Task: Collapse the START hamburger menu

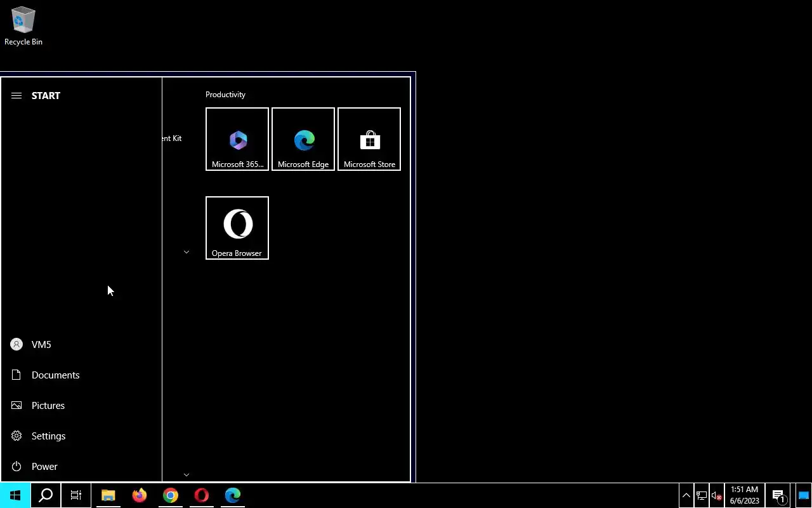Action: click(x=16, y=95)
